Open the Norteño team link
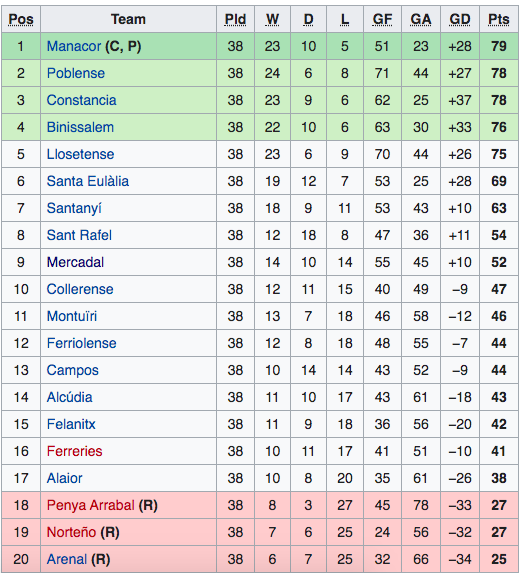Screen dimensions: 524x573 click(72, 532)
